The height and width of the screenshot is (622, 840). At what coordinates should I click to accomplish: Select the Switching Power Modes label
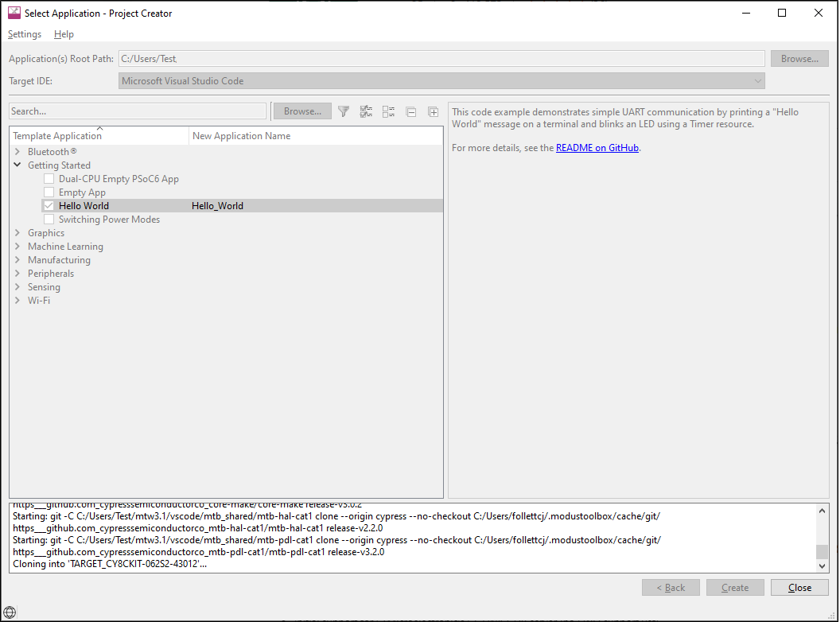point(109,219)
